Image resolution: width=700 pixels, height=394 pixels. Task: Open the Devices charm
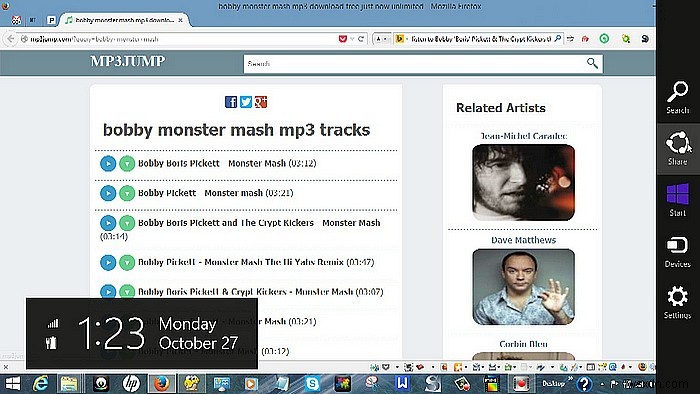[677, 251]
